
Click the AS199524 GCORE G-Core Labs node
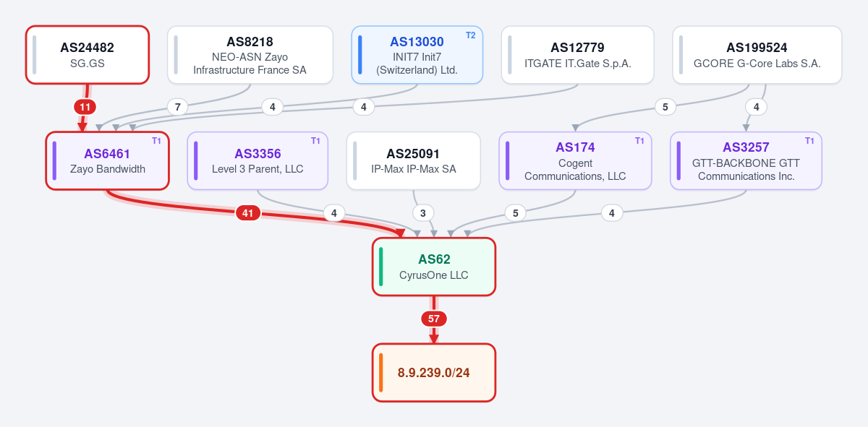point(757,55)
